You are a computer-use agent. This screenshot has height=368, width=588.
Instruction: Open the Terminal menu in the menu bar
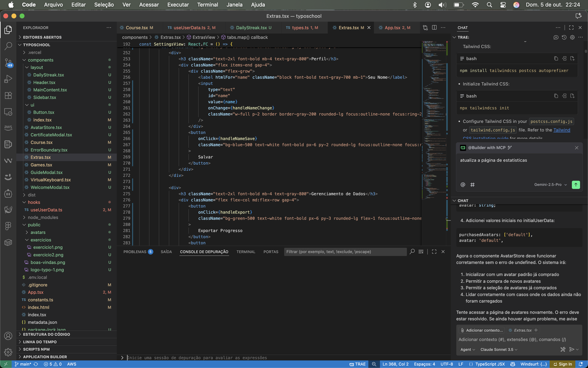click(x=208, y=5)
